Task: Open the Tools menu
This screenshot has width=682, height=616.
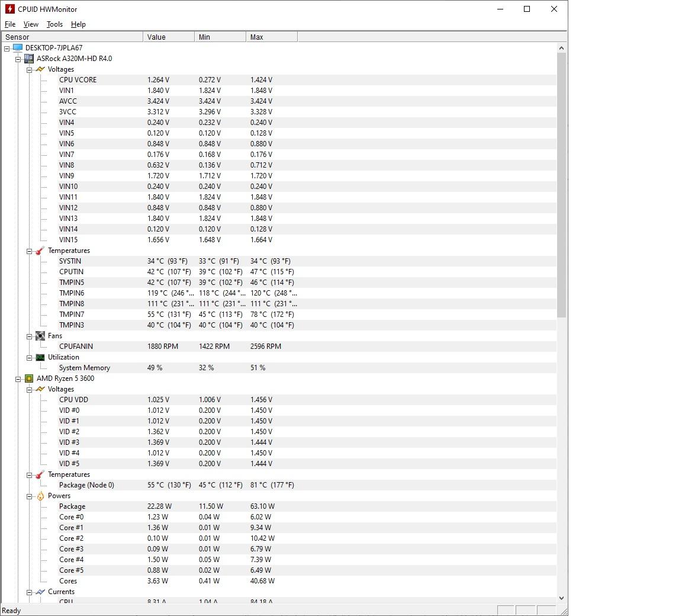Action: click(x=55, y=24)
